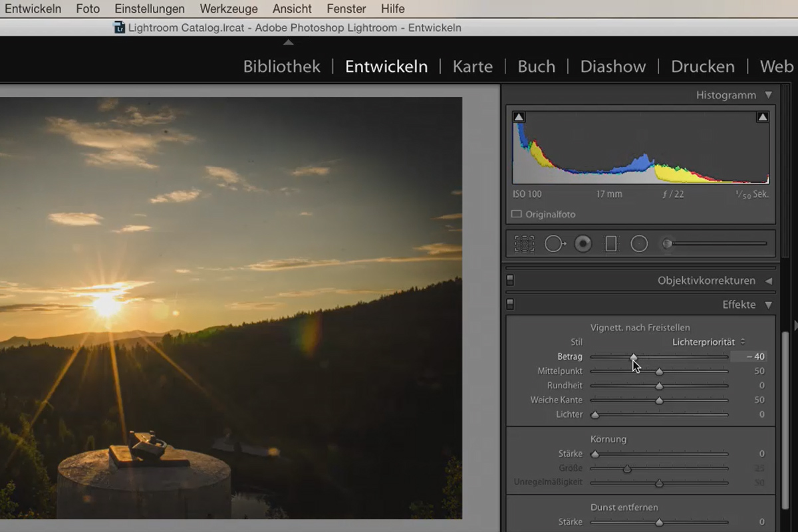Enable the Originalfoto checkbox
Image resolution: width=798 pixels, height=532 pixels.
click(516, 214)
